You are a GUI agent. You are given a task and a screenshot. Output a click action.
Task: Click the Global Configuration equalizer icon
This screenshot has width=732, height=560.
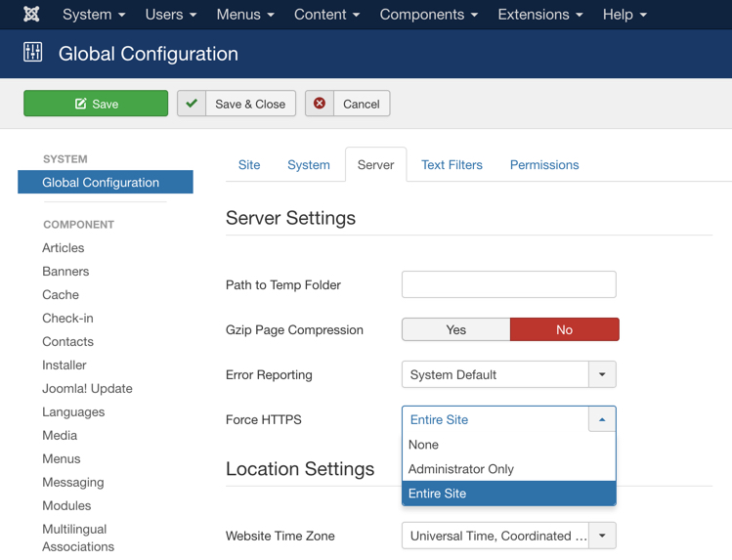click(x=32, y=52)
